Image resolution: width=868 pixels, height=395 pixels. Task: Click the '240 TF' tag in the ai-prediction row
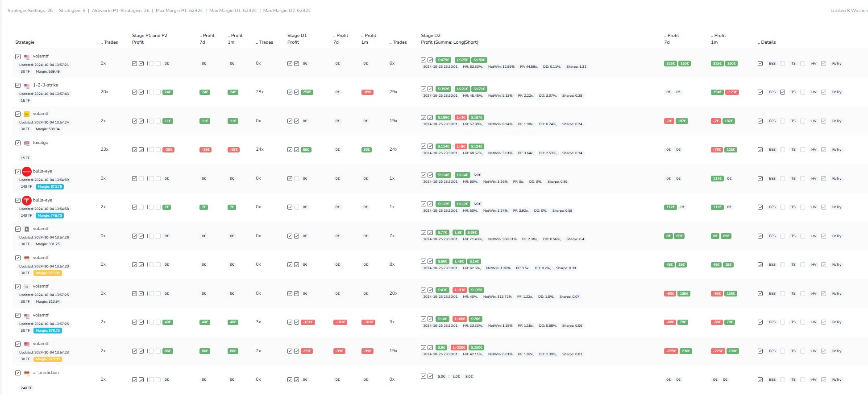[x=26, y=388]
